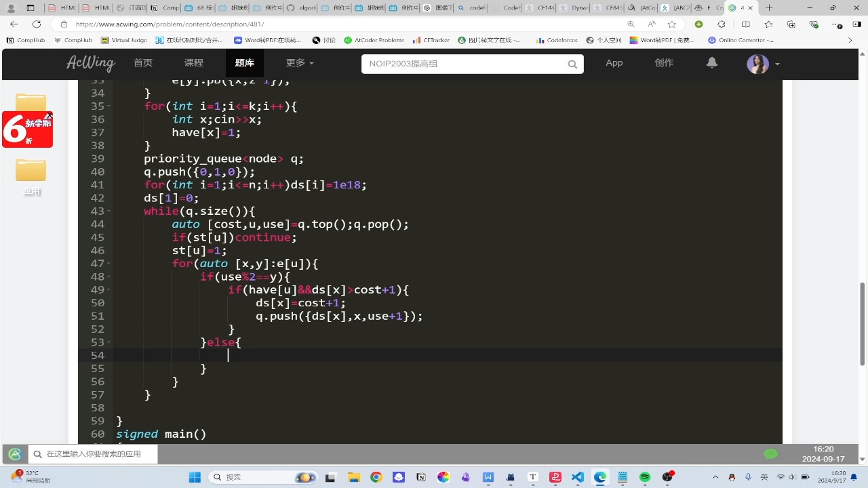
Task: Reload the page with the refresh icon
Action: (37, 24)
